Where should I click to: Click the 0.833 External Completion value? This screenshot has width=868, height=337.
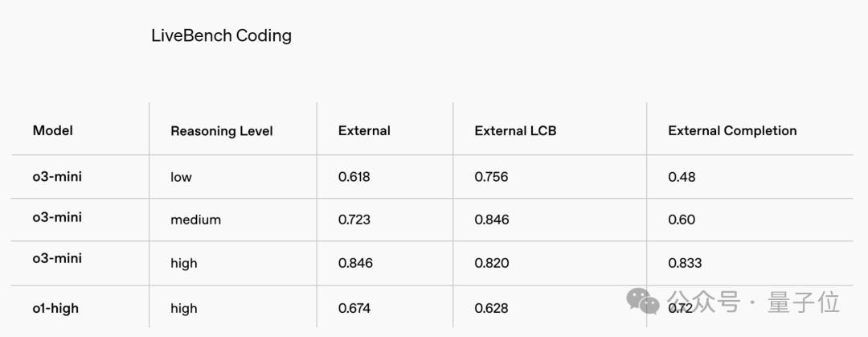(x=685, y=263)
